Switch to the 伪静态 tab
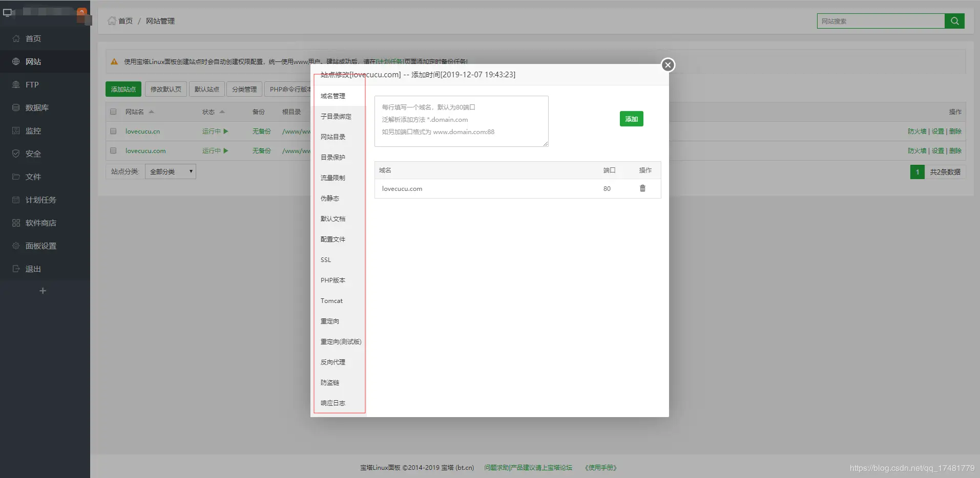980x478 pixels. pyautogui.click(x=330, y=198)
